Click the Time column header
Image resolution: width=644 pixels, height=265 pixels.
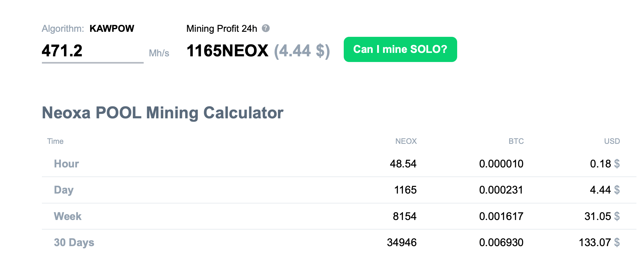click(x=55, y=141)
